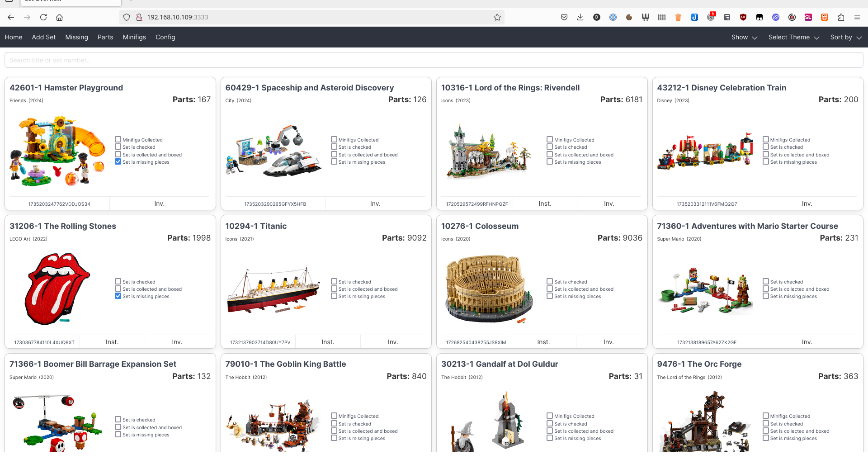Click the Pocket save icon
Viewport: 868px width, 464px height.
point(564,17)
